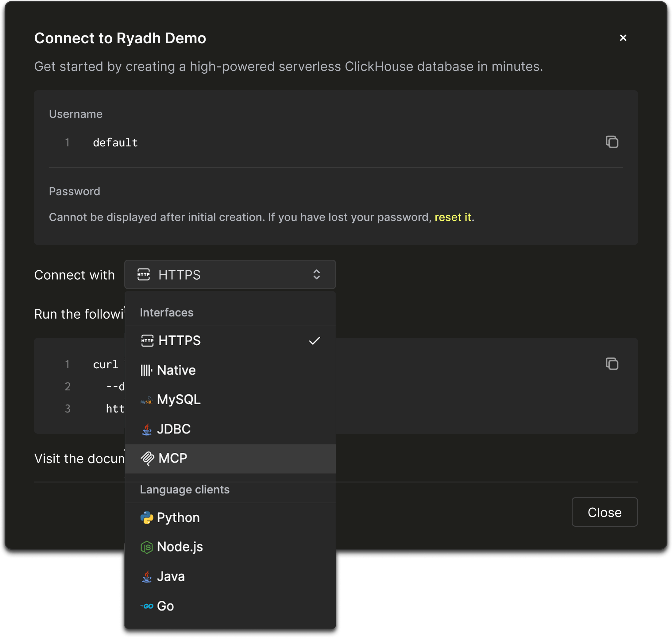Click the HTTP icon in the Connect with selector

tap(143, 274)
